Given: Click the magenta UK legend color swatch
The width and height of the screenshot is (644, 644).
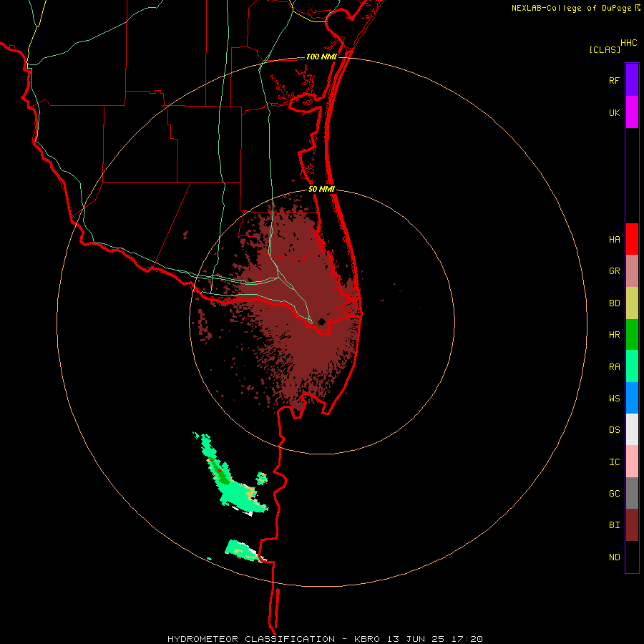Looking at the screenshot, I should coord(632,112).
